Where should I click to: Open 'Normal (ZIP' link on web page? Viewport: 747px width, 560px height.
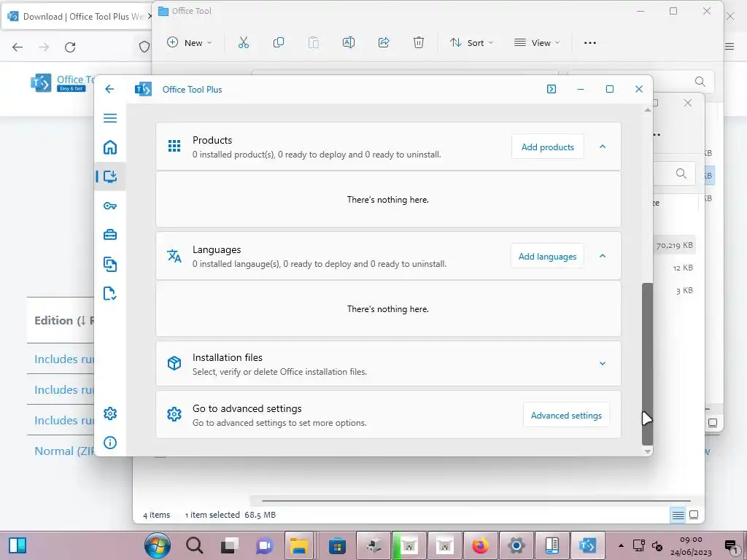coord(64,451)
